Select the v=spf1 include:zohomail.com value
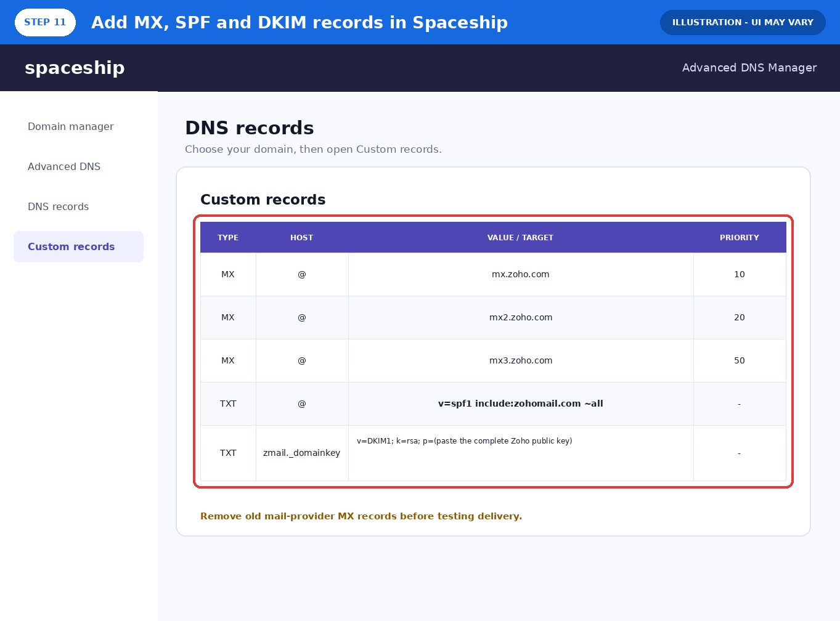The width and height of the screenshot is (840, 621). pos(521,404)
